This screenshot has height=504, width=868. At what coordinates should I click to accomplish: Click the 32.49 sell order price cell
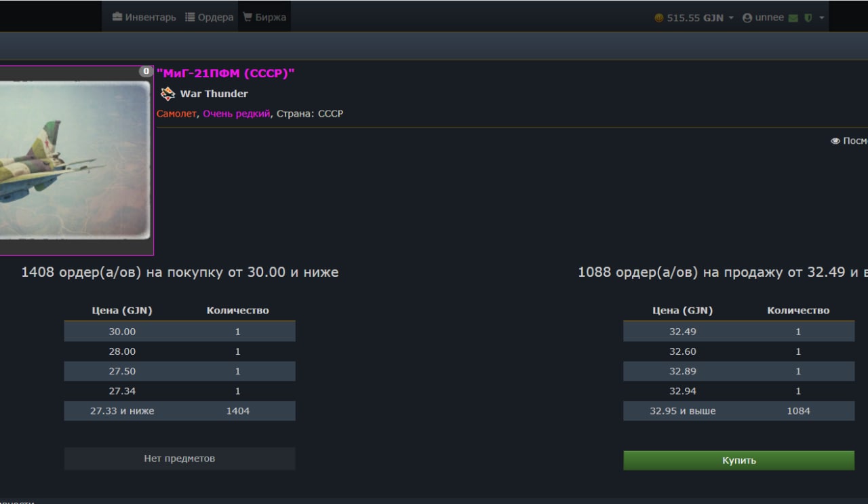click(x=682, y=332)
